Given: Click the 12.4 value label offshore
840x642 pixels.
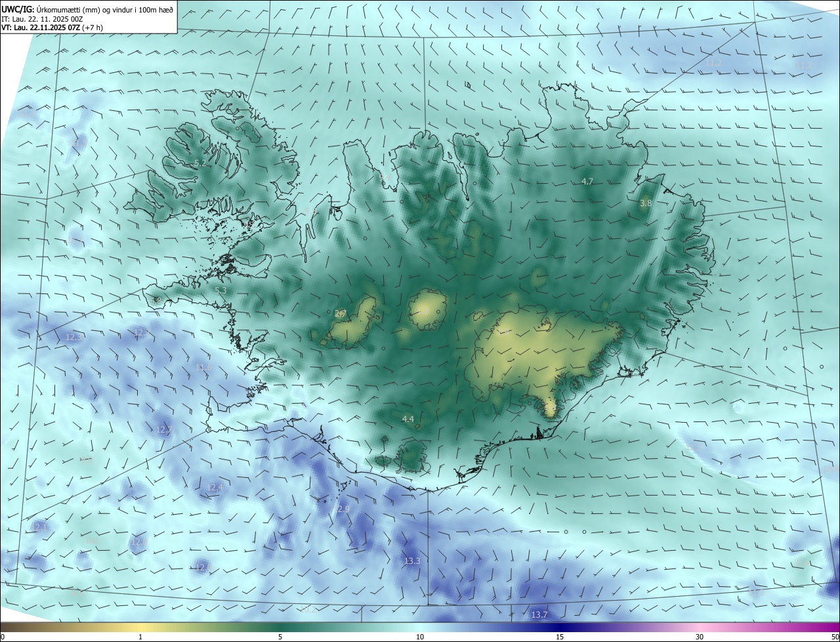Looking at the screenshot, I should tap(215, 487).
